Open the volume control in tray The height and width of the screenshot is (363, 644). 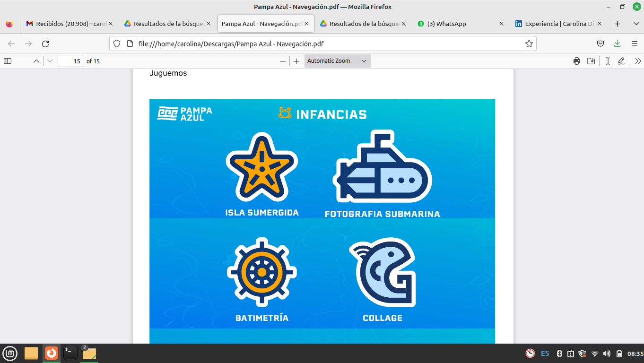pyautogui.click(x=607, y=354)
